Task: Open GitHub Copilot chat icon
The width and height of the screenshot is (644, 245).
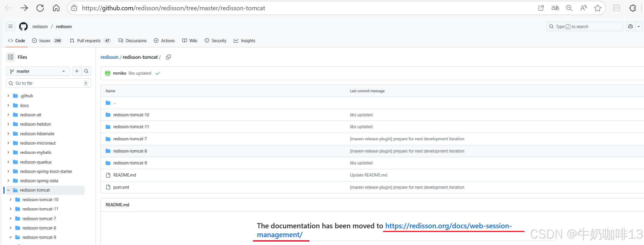Action: tap(630, 26)
